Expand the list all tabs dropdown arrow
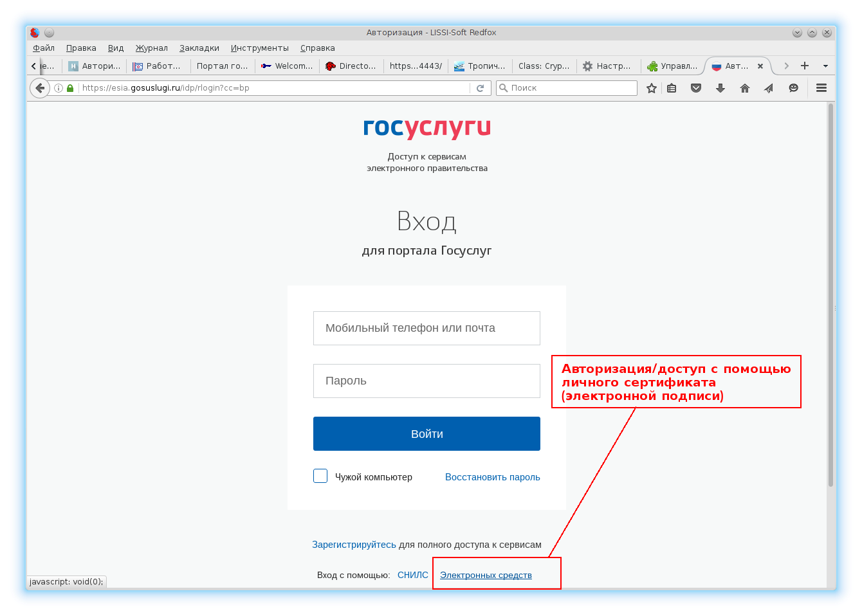This screenshot has height=616, width=862. click(x=825, y=66)
